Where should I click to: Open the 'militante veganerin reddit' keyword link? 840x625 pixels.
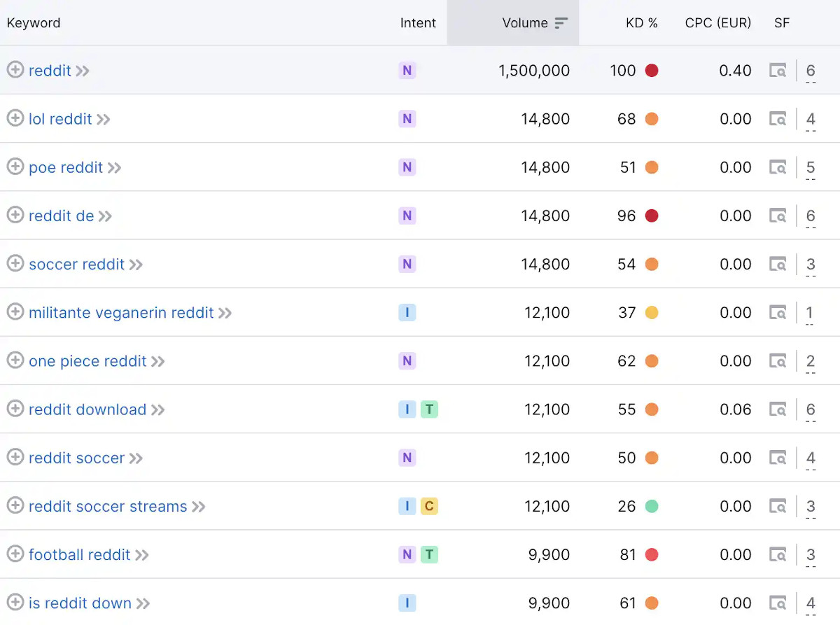(x=121, y=312)
